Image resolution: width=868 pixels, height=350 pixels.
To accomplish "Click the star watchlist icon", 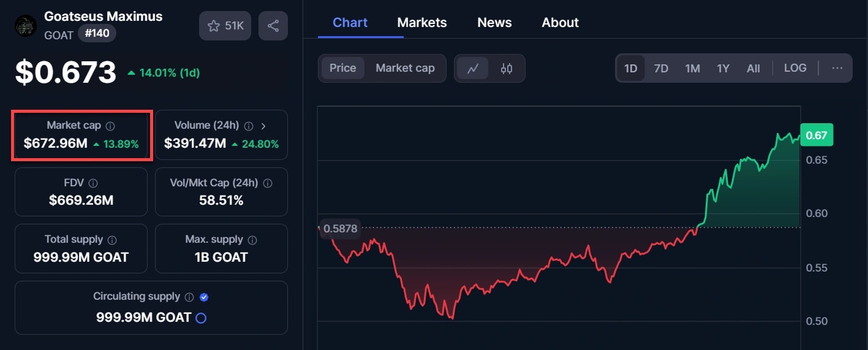I will point(214,26).
